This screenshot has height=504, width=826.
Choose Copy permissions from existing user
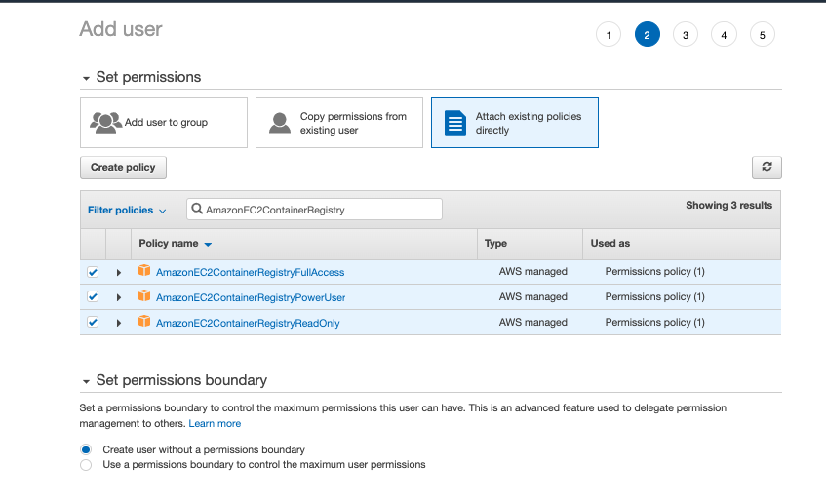tap(339, 123)
